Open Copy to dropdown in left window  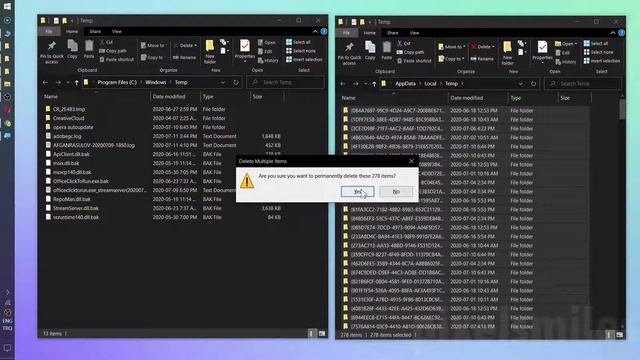coord(152,58)
